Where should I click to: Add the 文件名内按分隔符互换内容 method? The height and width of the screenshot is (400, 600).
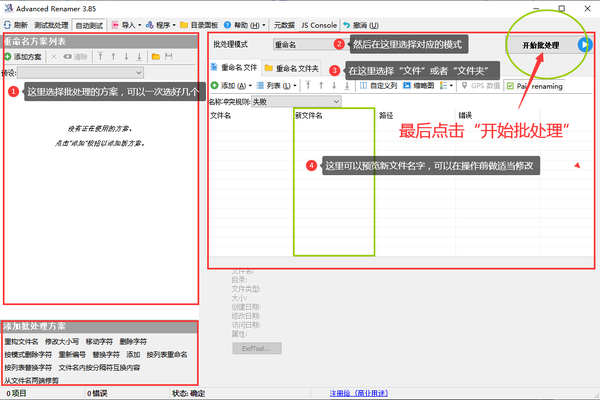(x=99, y=367)
